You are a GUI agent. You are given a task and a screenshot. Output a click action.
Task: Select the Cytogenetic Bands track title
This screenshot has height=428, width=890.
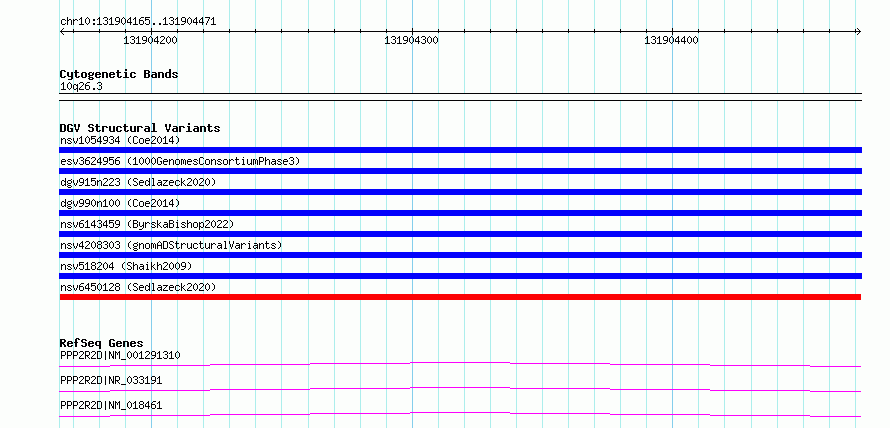119,74
